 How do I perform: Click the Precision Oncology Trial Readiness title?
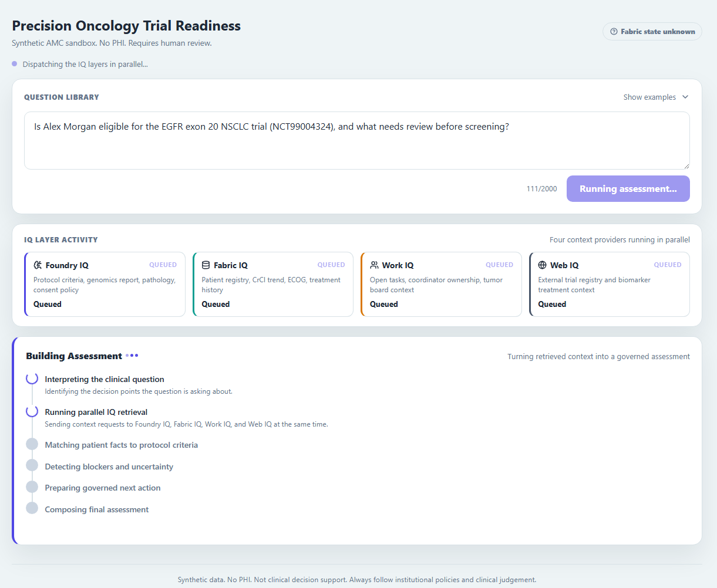126,26
